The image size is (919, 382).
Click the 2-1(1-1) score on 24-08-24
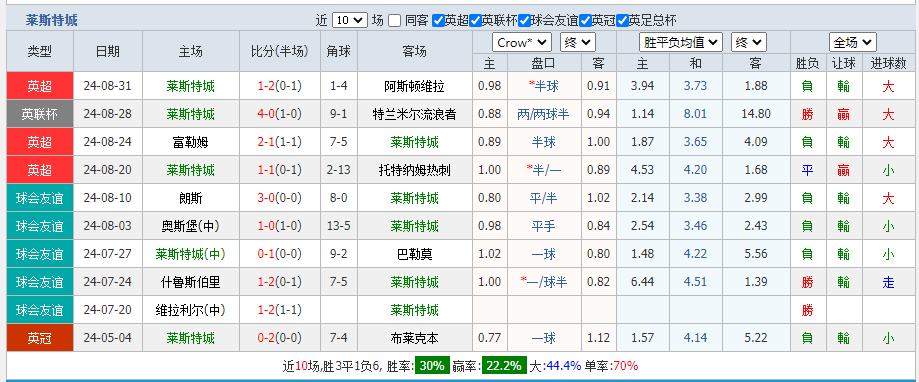pos(280,142)
